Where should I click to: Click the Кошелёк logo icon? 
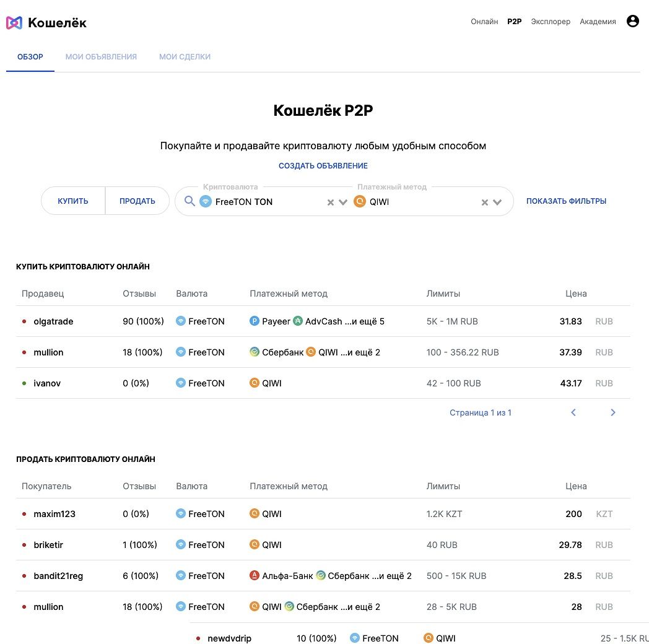tap(14, 23)
